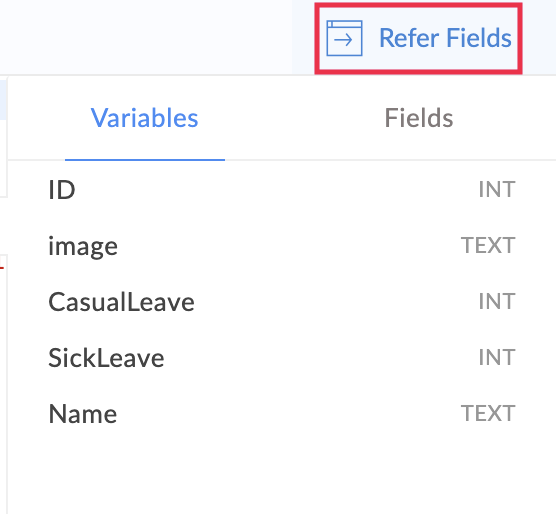Viewport: 556px width, 514px height.
Task: Click the blue underline beneath Variables tab
Action: point(145,160)
